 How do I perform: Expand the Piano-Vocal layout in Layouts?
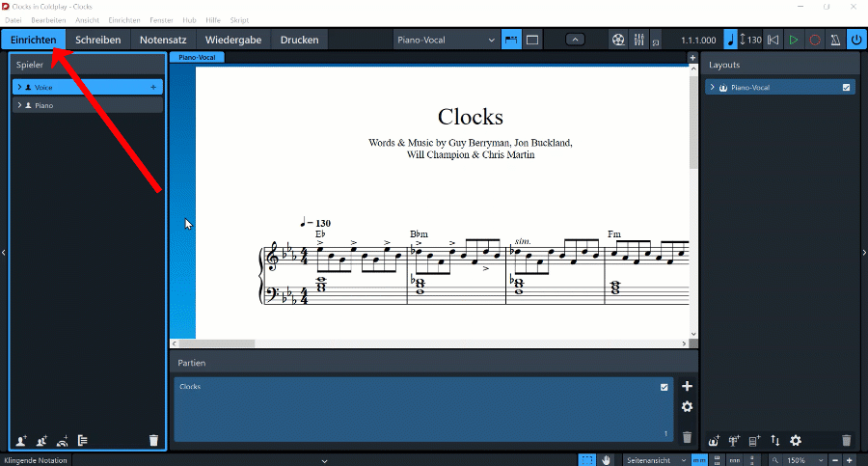click(x=713, y=88)
